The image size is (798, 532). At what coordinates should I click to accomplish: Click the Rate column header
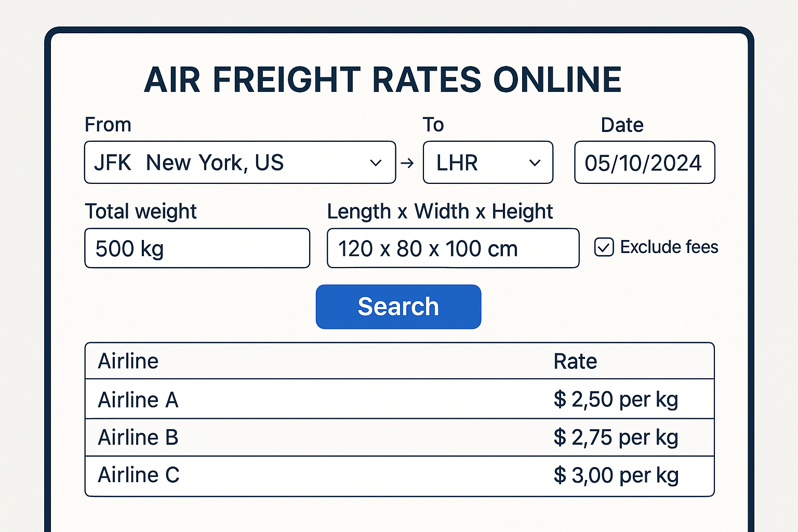(x=575, y=361)
